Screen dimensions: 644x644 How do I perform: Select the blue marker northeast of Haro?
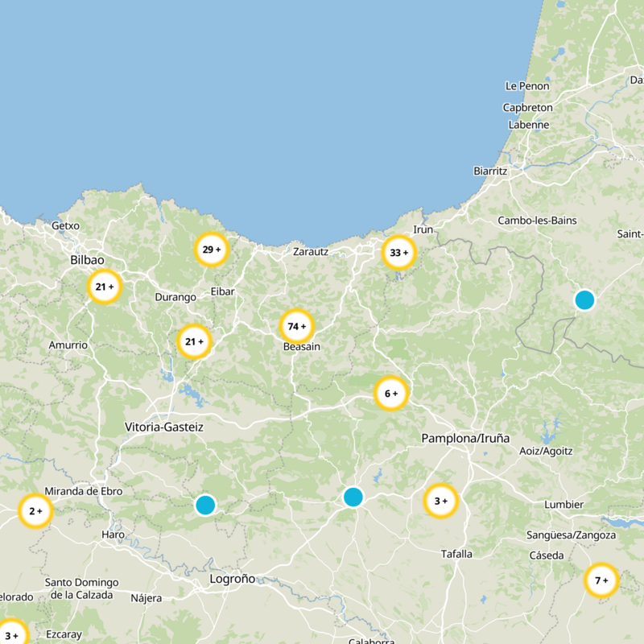205,505
